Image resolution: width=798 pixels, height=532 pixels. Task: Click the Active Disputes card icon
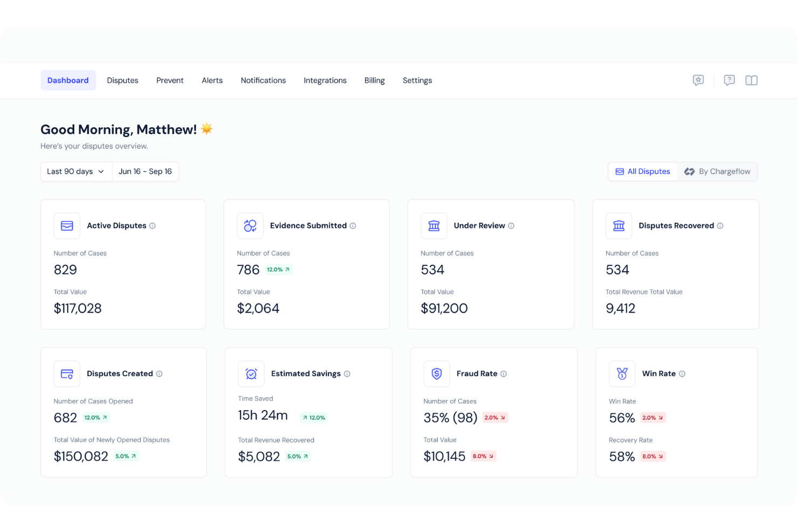point(67,225)
